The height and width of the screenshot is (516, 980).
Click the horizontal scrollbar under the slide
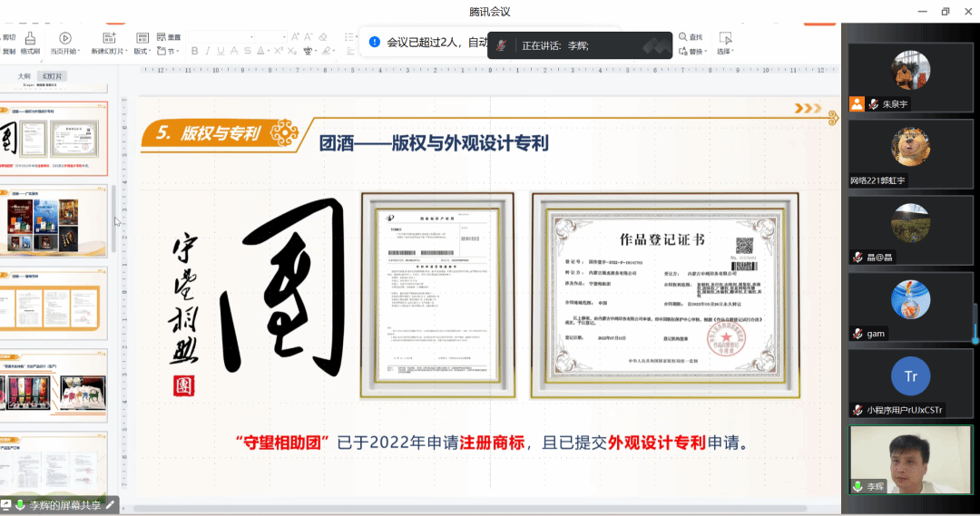pyautogui.click(x=470, y=509)
